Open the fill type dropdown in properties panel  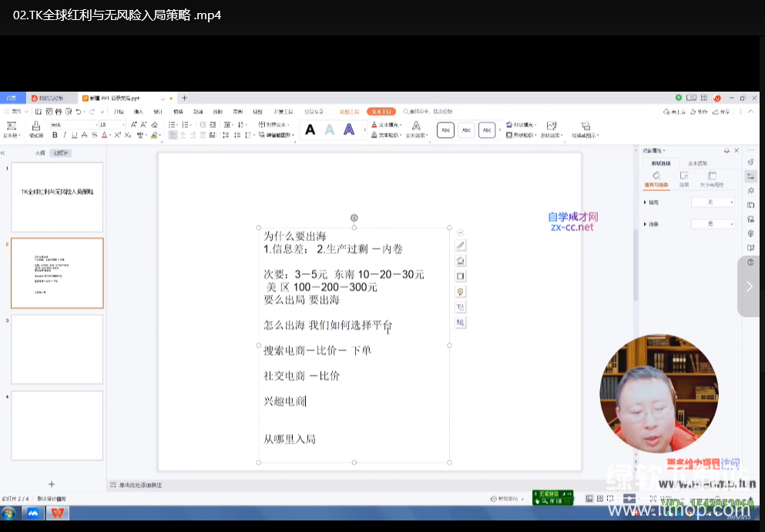click(x=713, y=202)
